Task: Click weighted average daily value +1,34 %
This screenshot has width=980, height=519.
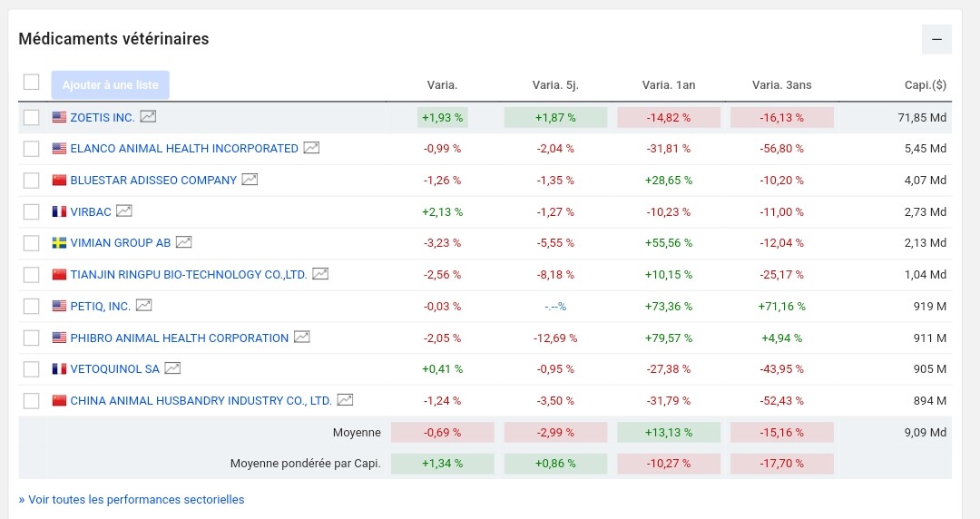Action: point(443,464)
